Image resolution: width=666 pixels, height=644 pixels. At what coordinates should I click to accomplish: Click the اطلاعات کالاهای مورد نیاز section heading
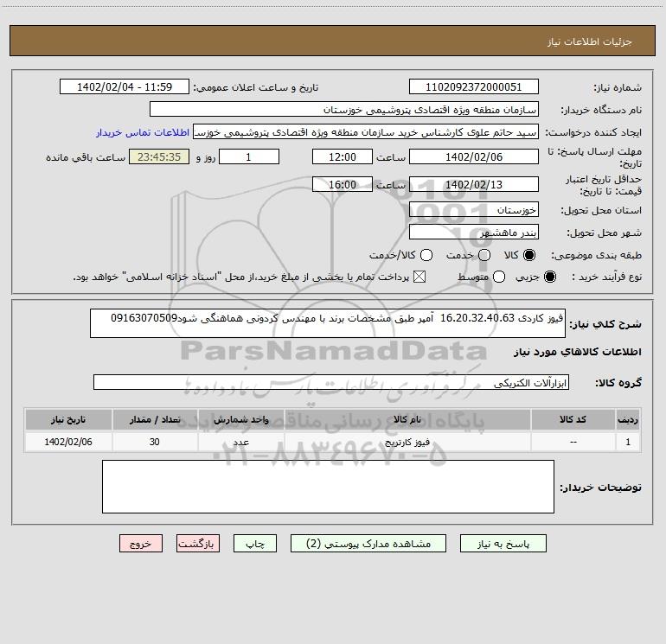click(577, 352)
